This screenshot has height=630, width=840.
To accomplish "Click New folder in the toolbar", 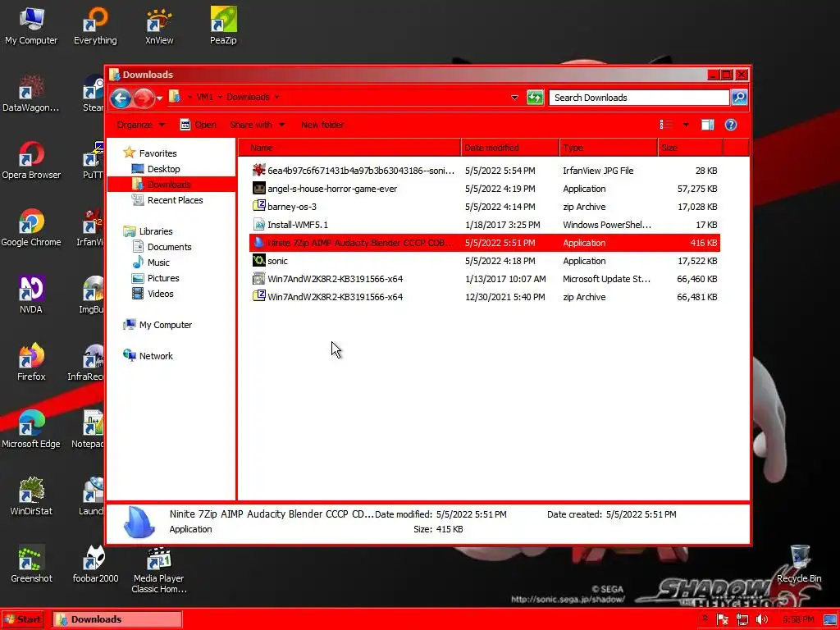I will tap(322, 125).
